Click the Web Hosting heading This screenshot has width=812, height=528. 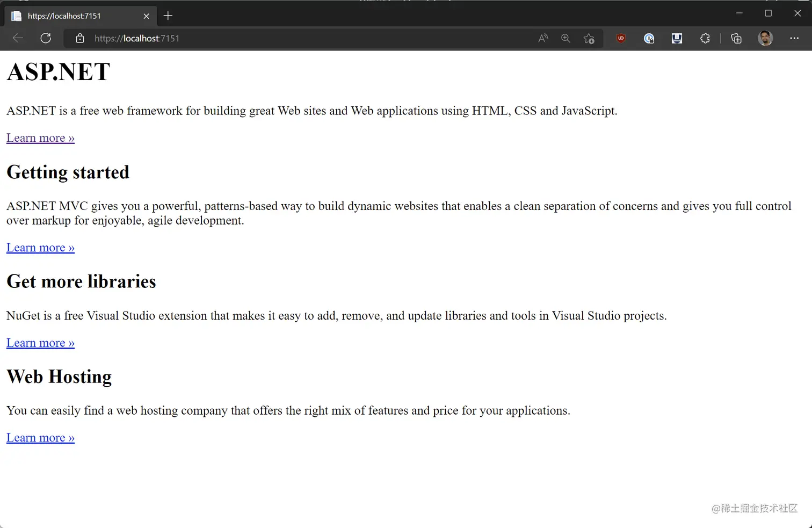coord(59,377)
